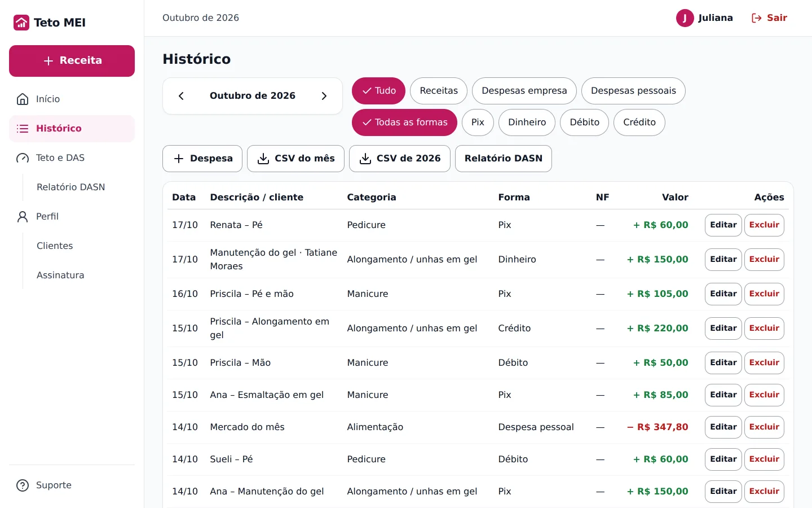This screenshot has width=812, height=508.
Task: Go to next month with right chevron
Action: 324,96
